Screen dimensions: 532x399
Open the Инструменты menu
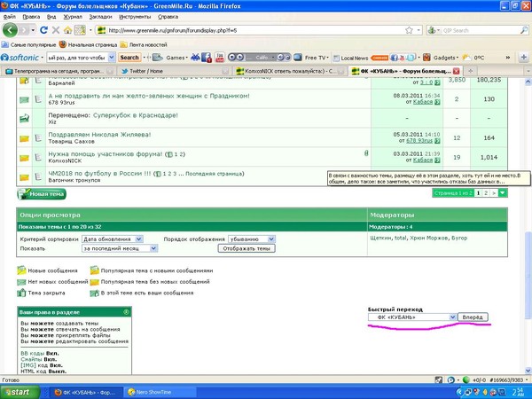135,17
